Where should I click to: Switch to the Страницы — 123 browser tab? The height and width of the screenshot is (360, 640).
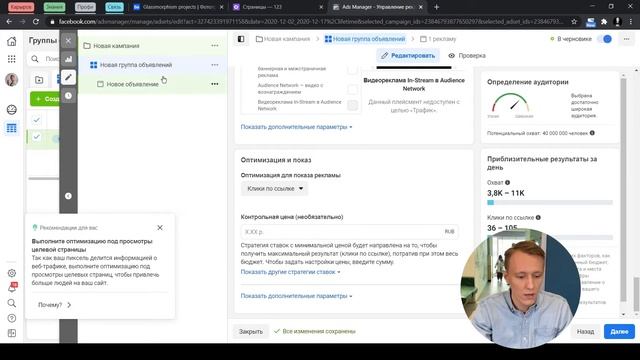(277, 7)
